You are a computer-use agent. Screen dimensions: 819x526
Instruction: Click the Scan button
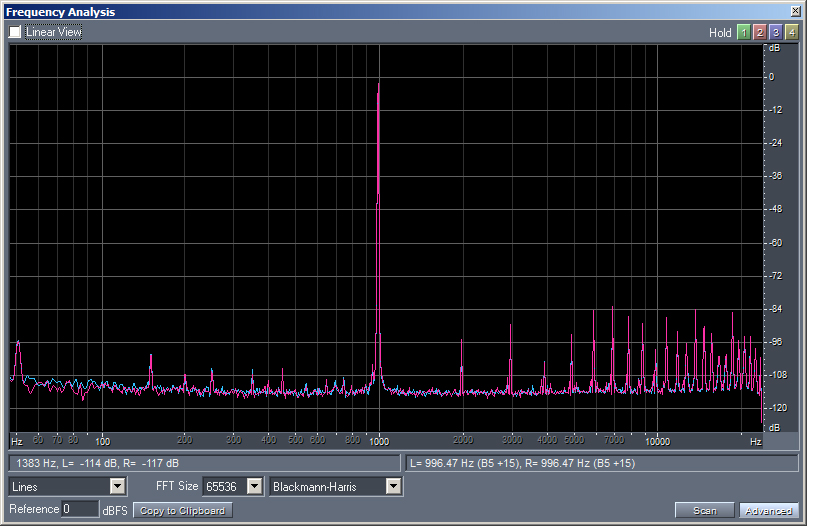point(705,510)
